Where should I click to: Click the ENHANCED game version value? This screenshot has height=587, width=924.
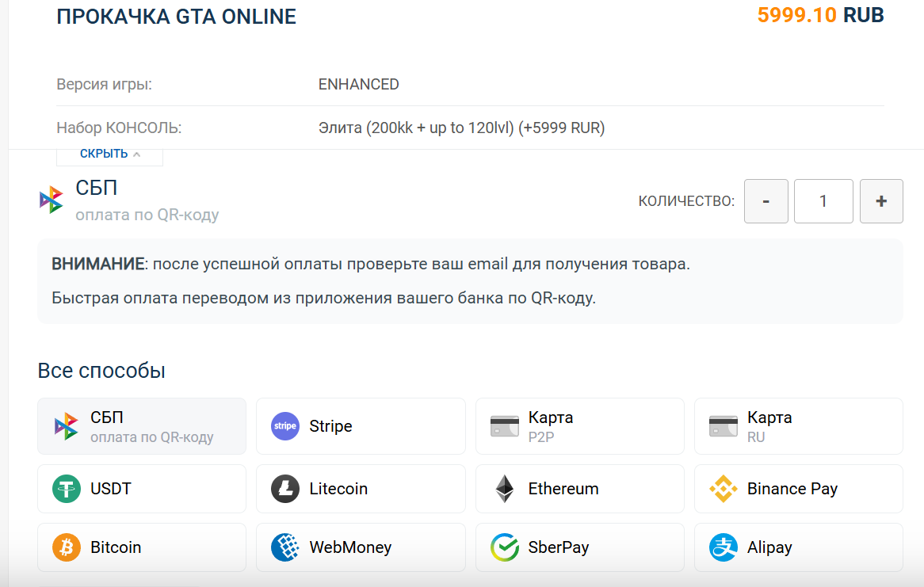tap(359, 84)
